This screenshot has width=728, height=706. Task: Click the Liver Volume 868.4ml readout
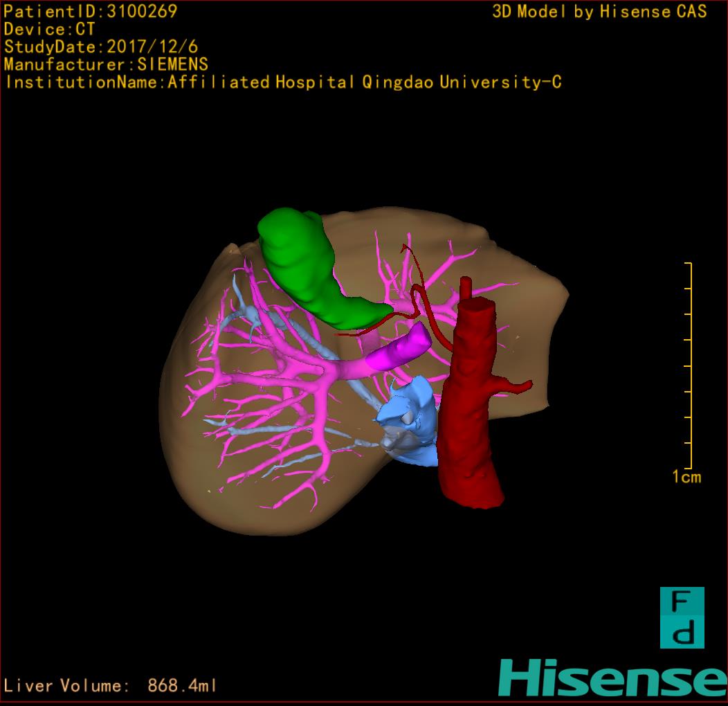point(111,686)
